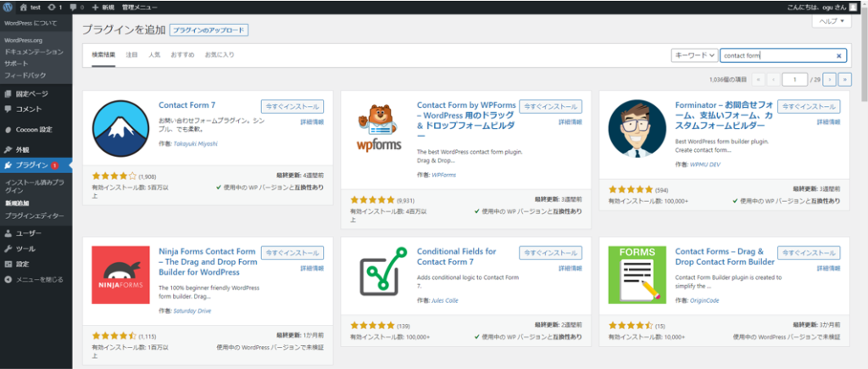Image resolution: width=868 pixels, height=369 pixels.
Task: Clear the search field with the X
Action: tap(838, 55)
